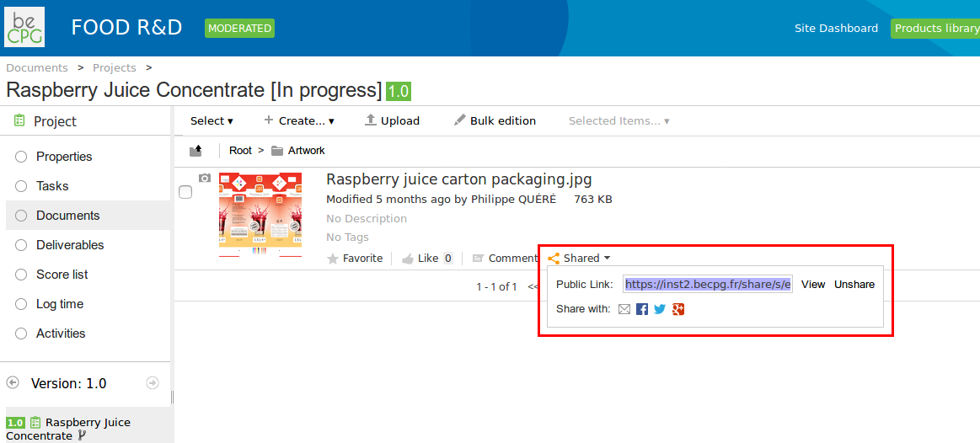Share the document on Google Plus
The image size is (980, 443).
[x=678, y=309]
